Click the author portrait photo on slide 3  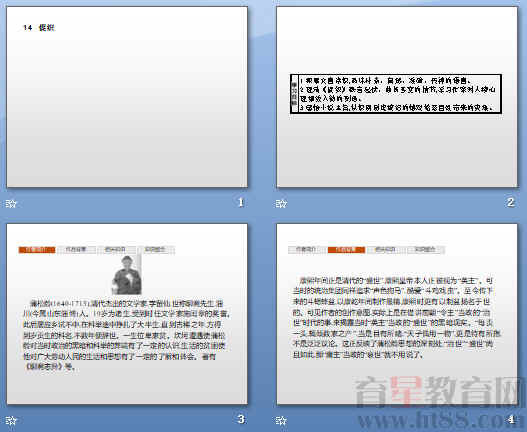(127, 275)
